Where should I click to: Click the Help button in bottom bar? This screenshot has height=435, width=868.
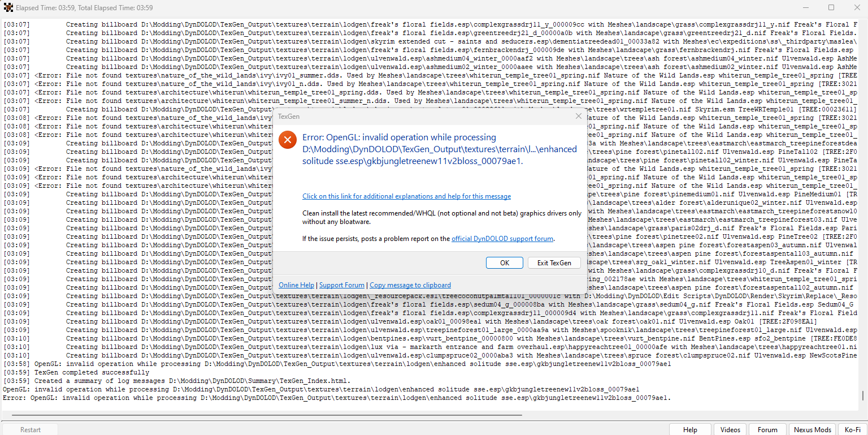click(x=690, y=429)
